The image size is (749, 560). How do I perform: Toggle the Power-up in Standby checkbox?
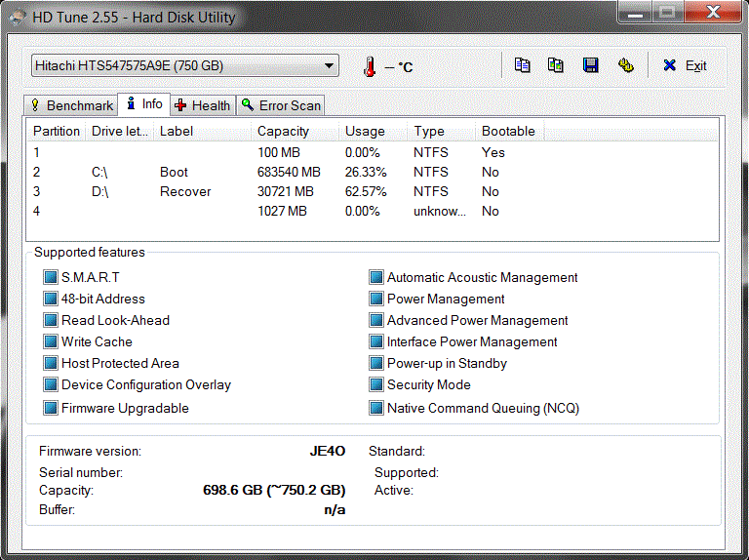(x=376, y=363)
